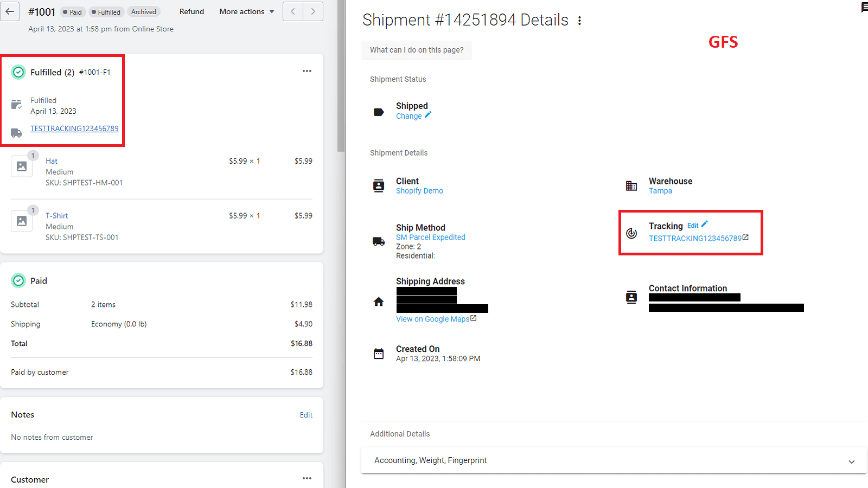The image size is (868, 488).
Task: Click the pencil icon next to Change
Action: coord(427,114)
